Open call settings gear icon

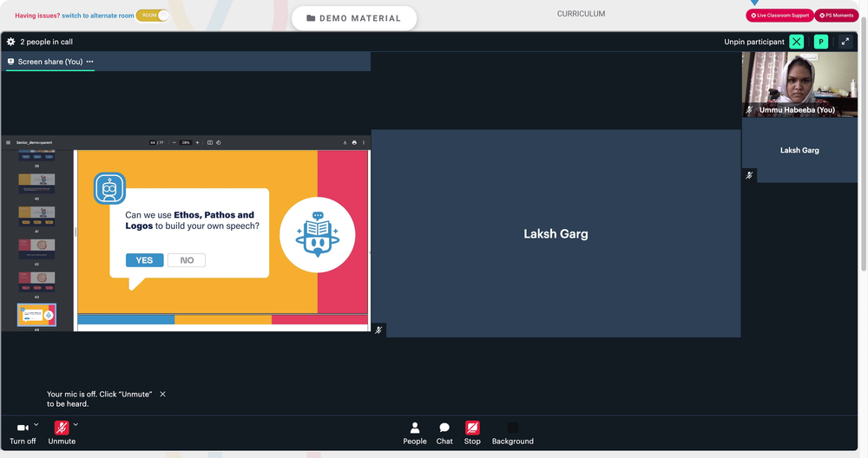pyautogui.click(x=10, y=42)
